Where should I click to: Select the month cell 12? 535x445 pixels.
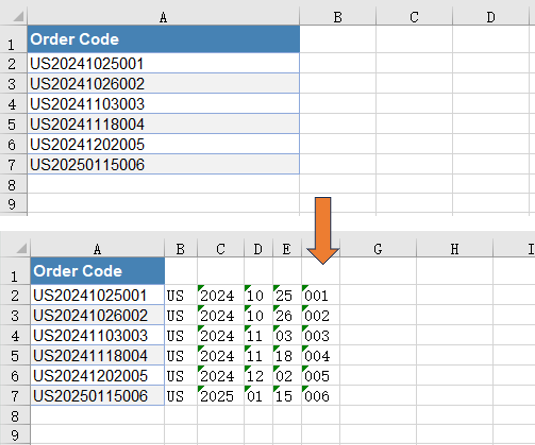click(259, 375)
